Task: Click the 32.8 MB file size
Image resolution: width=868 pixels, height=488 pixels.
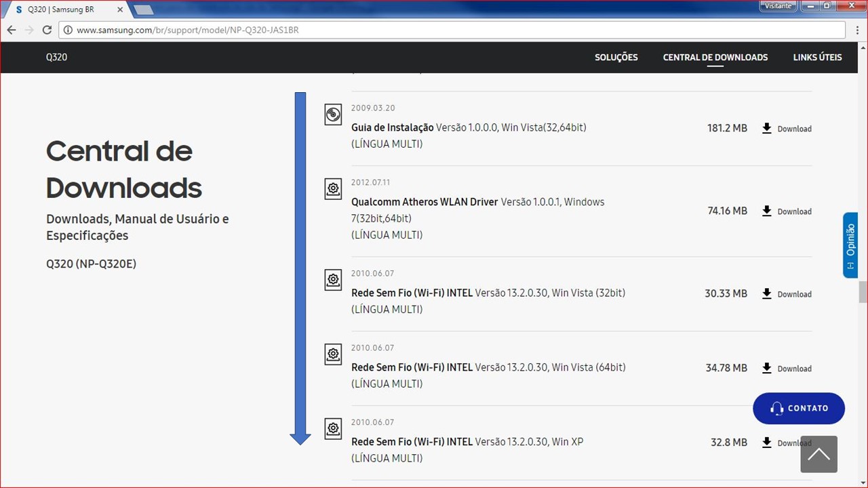Action: click(x=729, y=443)
